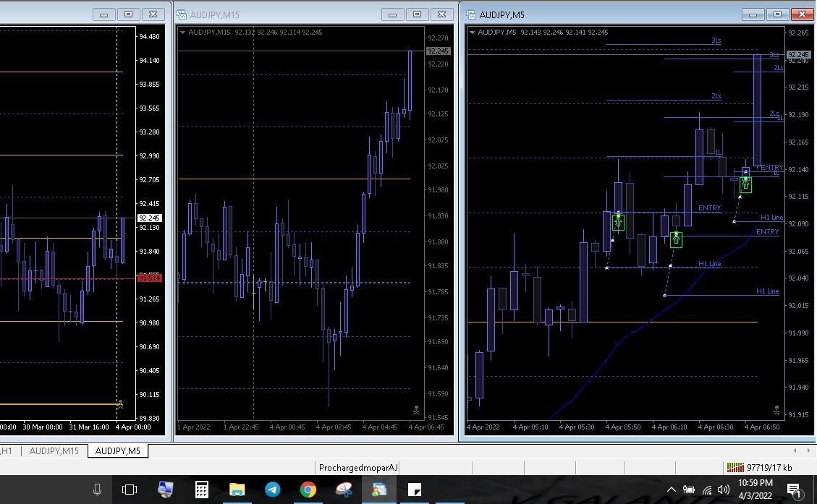Open the Calculator app in taskbar
The width and height of the screenshot is (817, 504).
coord(201,490)
